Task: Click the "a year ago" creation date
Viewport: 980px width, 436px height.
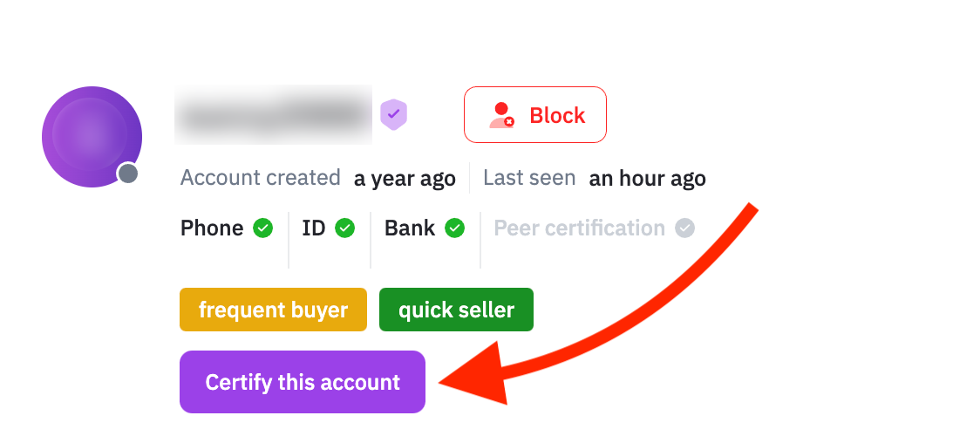Action: 405,179
